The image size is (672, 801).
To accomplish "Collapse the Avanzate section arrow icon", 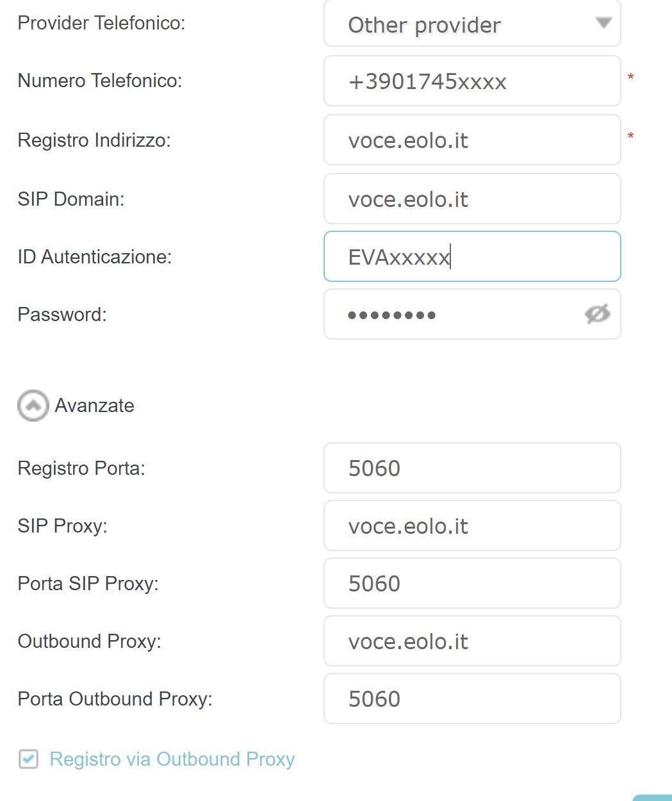I will click(x=33, y=405).
